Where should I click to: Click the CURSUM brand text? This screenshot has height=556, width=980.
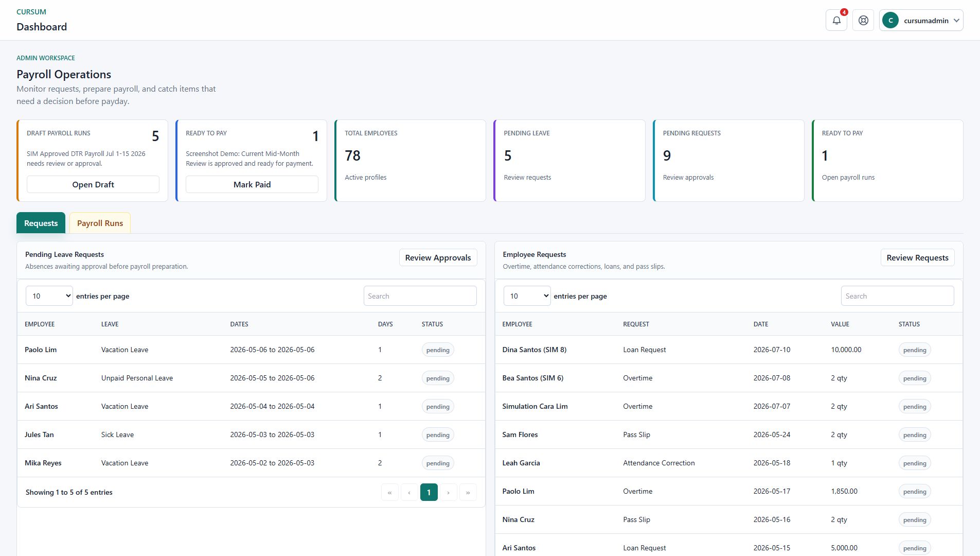pos(31,12)
